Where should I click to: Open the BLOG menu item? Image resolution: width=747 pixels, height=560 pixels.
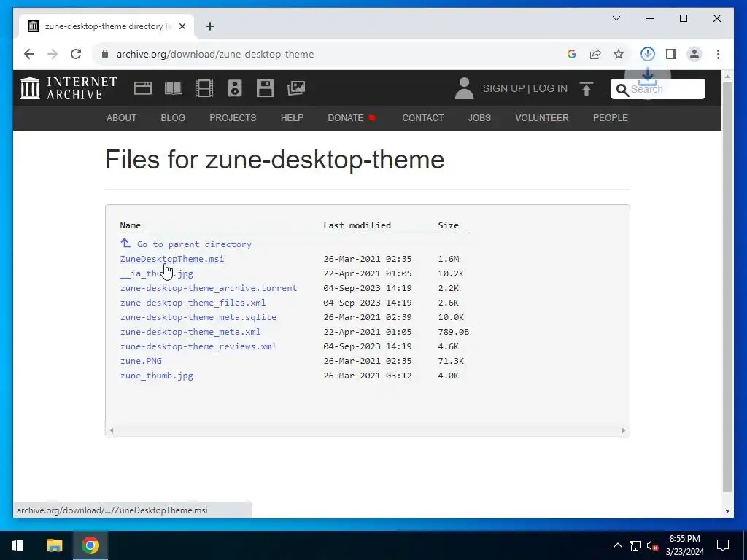(173, 117)
